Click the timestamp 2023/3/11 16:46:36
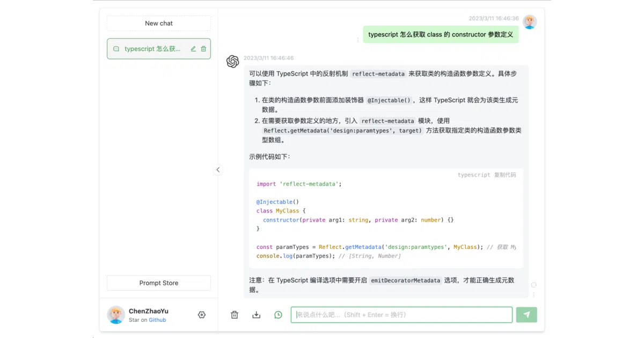 494,18
